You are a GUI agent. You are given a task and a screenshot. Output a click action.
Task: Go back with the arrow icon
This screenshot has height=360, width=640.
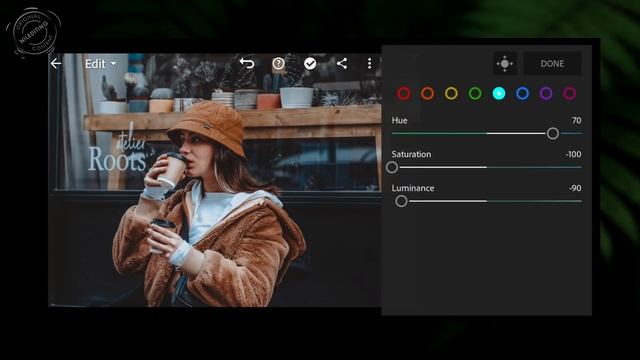click(56, 64)
